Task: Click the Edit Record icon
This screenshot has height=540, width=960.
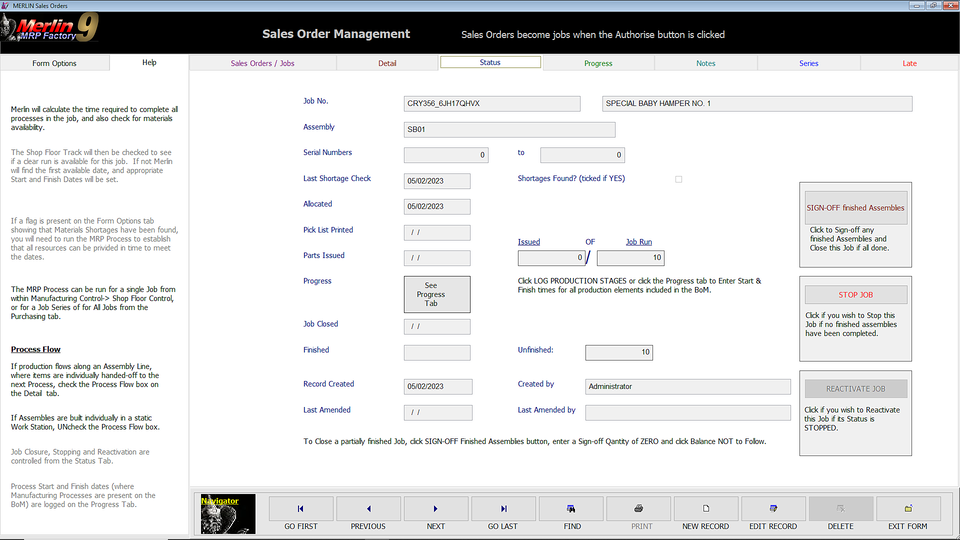Action: (x=773, y=509)
